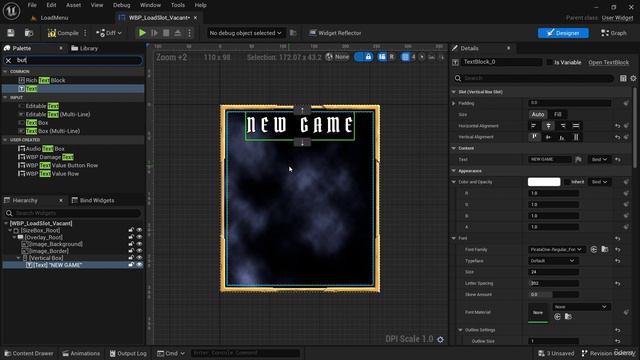Open the Widget Reflector
Viewport: 640px width, 360px height.
[335, 33]
